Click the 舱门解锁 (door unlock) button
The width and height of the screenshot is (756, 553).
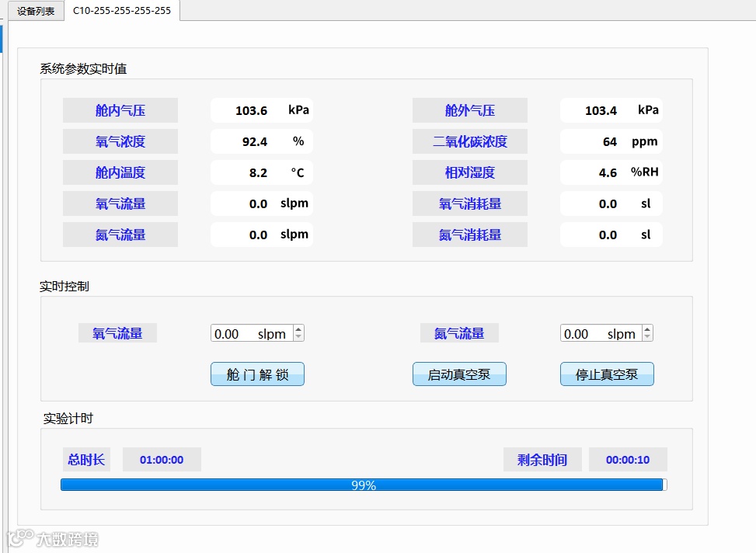(x=257, y=374)
